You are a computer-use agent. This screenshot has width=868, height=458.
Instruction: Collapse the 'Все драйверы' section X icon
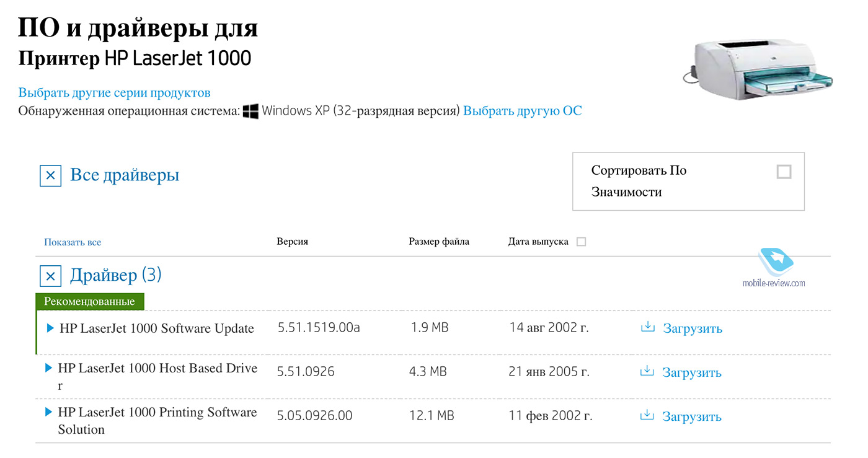coord(50,176)
